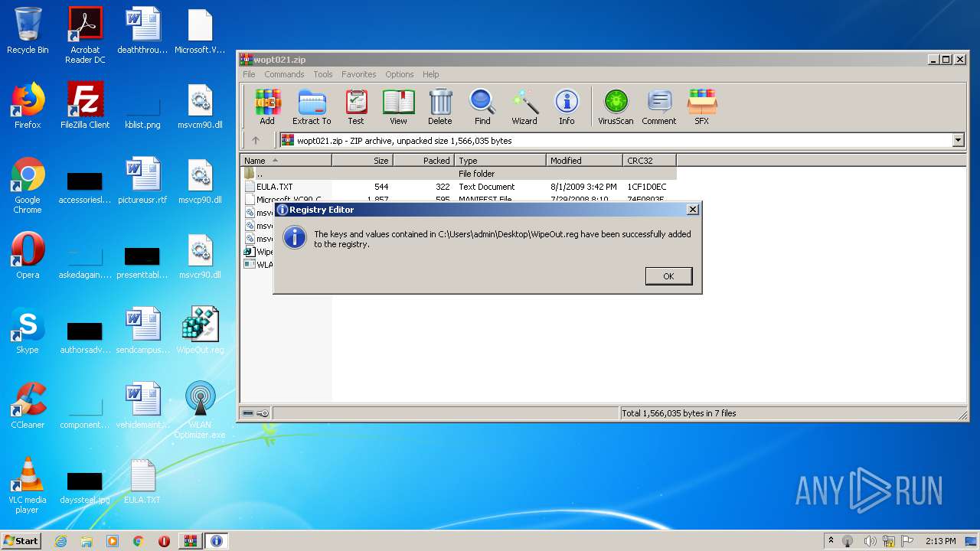Select msvcm90.dll desktop file
This screenshot has width=980, height=551.
[x=200, y=106]
